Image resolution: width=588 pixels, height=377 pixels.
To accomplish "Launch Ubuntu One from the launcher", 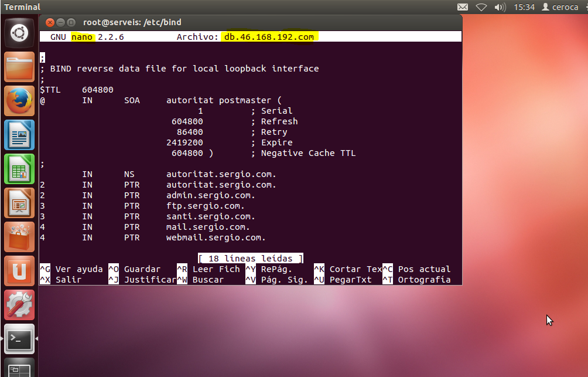I will tap(19, 271).
